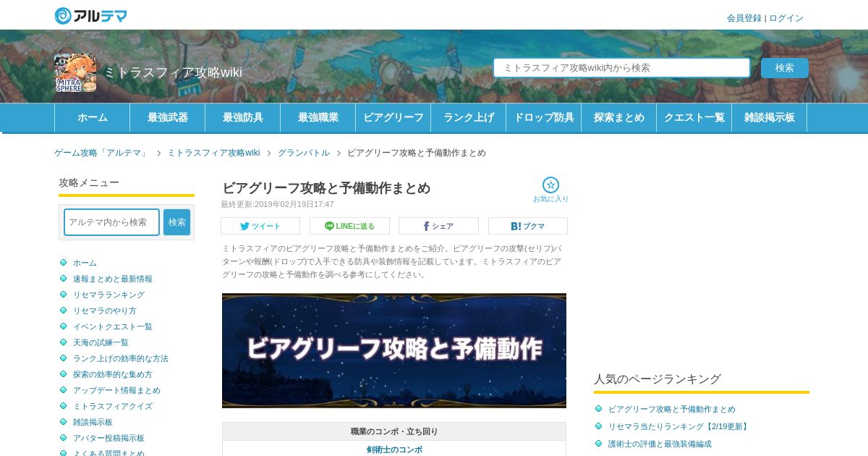Viewport: 868px width, 456px height.
Task: Open ranking link ビアグリーフ攻略と予備動作まとめ
Action: (x=672, y=409)
